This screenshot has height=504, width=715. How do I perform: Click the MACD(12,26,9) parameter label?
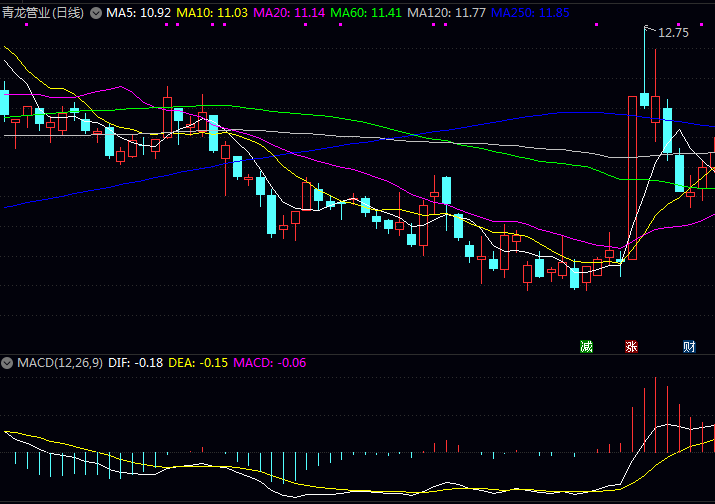coord(58,363)
